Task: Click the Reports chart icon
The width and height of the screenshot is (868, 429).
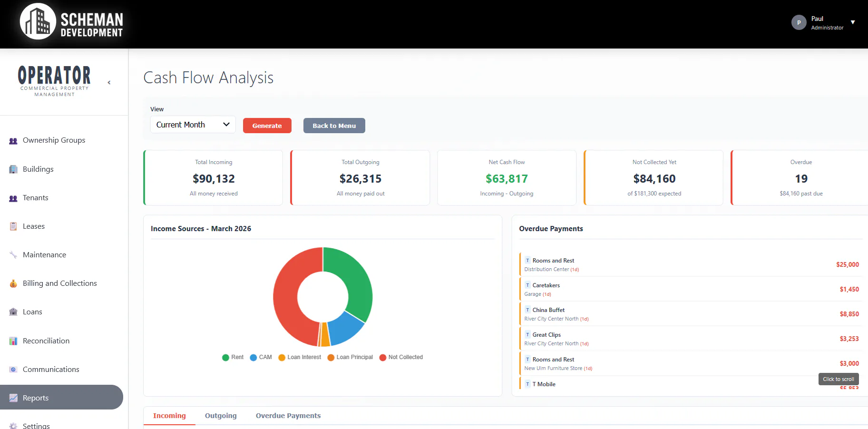Action: pyautogui.click(x=13, y=398)
